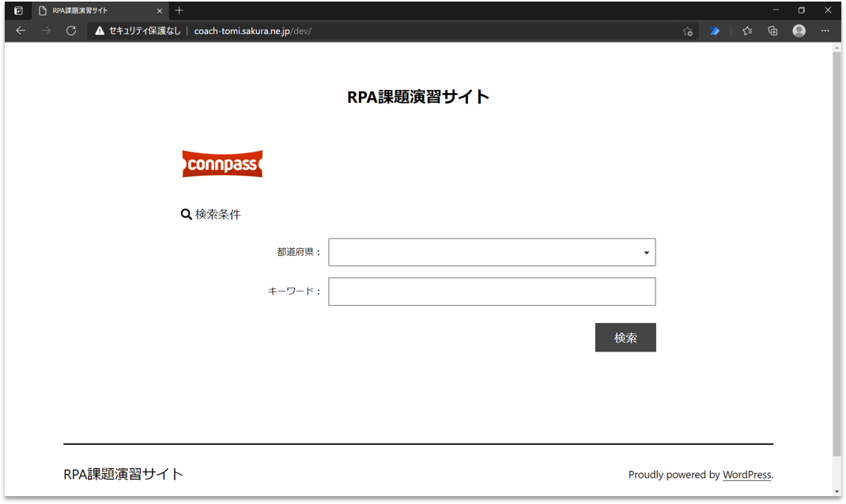Click the connpass logo image
This screenshot has width=846, height=504.
pos(222,164)
